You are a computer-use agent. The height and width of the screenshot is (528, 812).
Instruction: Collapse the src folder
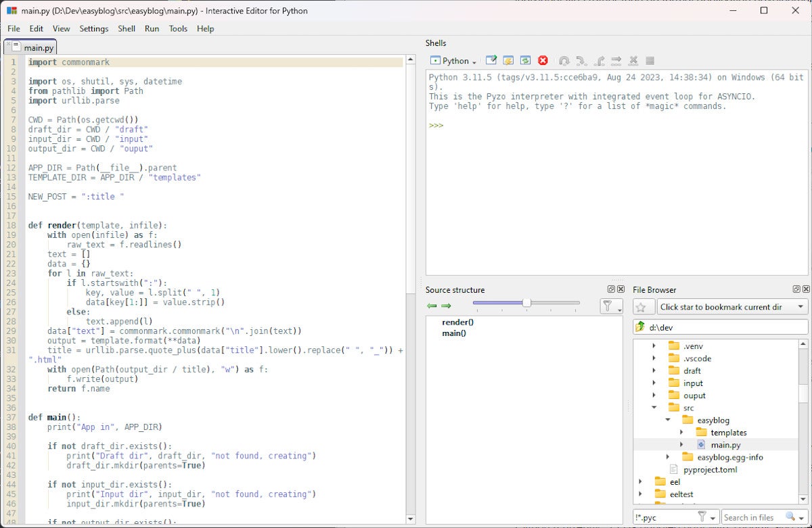point(654,408)
